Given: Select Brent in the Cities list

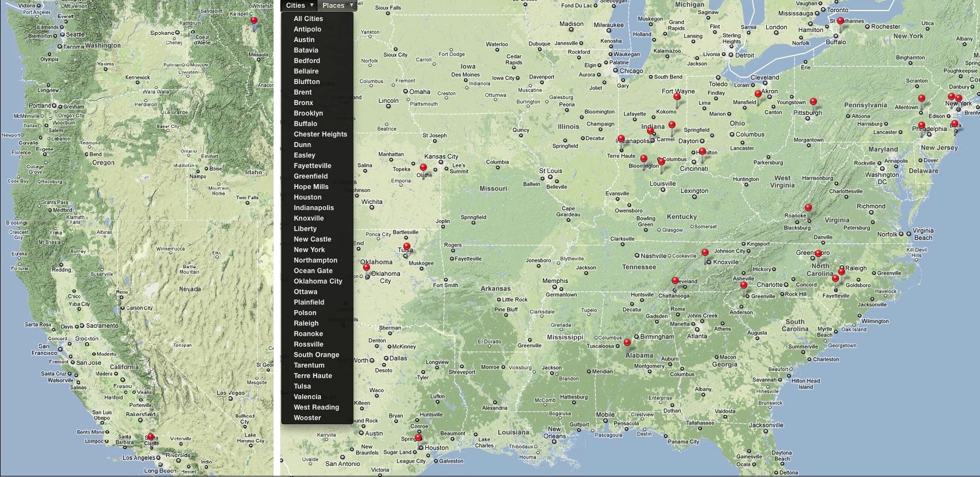Looking at the screenshot, I should coord(303,92).
